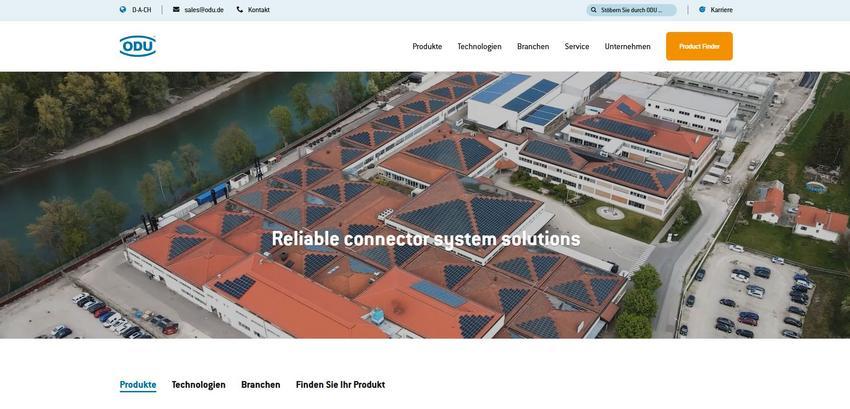Select the Branchen tab below the hero
This screenshot has width=850, height=409.
point(261,385)
